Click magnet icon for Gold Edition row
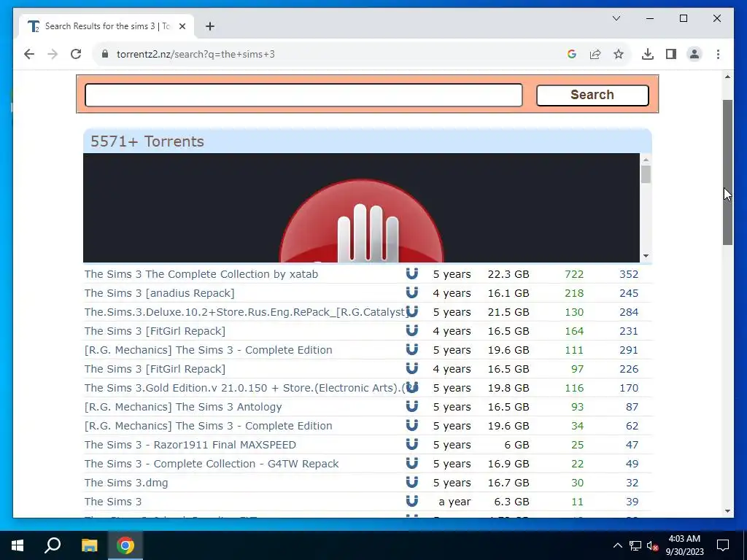 (412, 387)
